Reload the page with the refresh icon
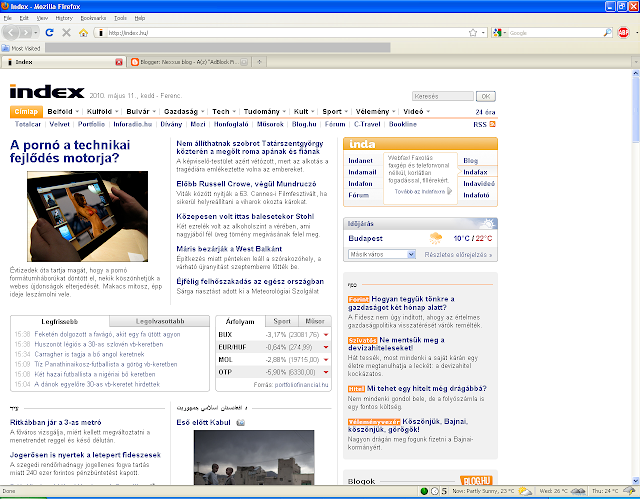640x499 pixels. (49, 33)
